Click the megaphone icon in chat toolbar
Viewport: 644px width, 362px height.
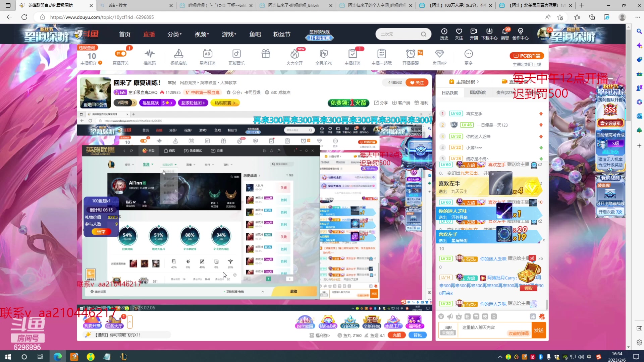[x=450, y=316]
